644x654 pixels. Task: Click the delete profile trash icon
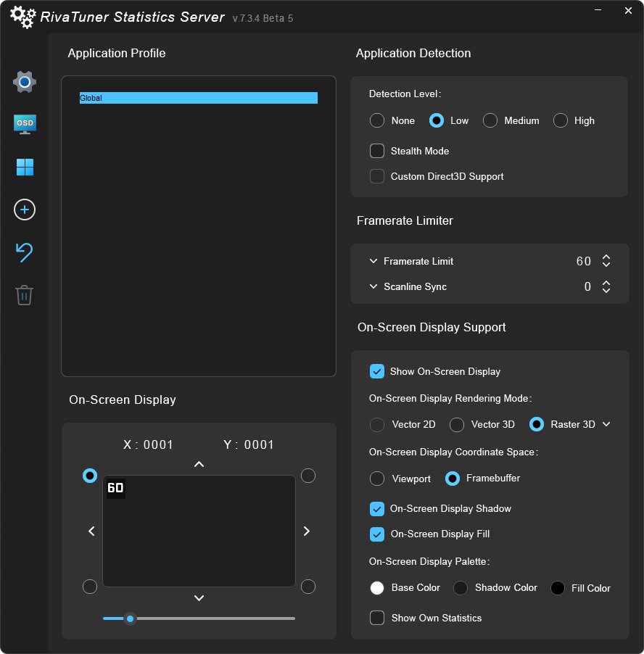pos(24,295)
